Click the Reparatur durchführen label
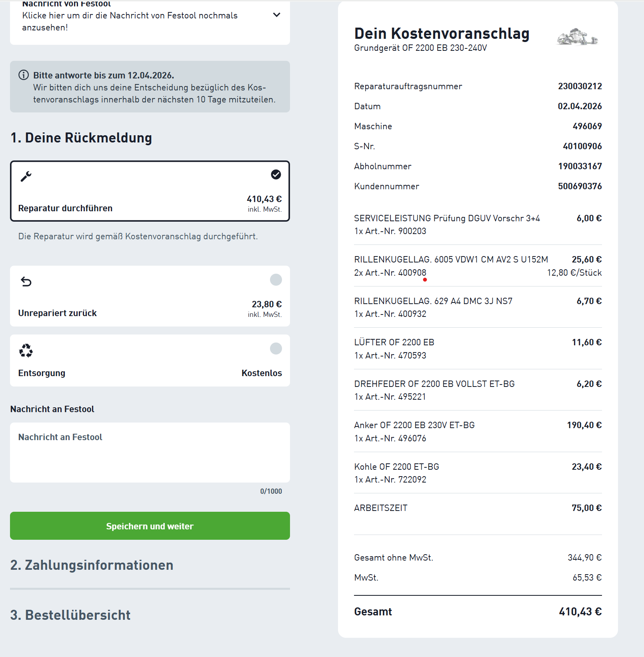Screen dimensions: 644x657 65,208
